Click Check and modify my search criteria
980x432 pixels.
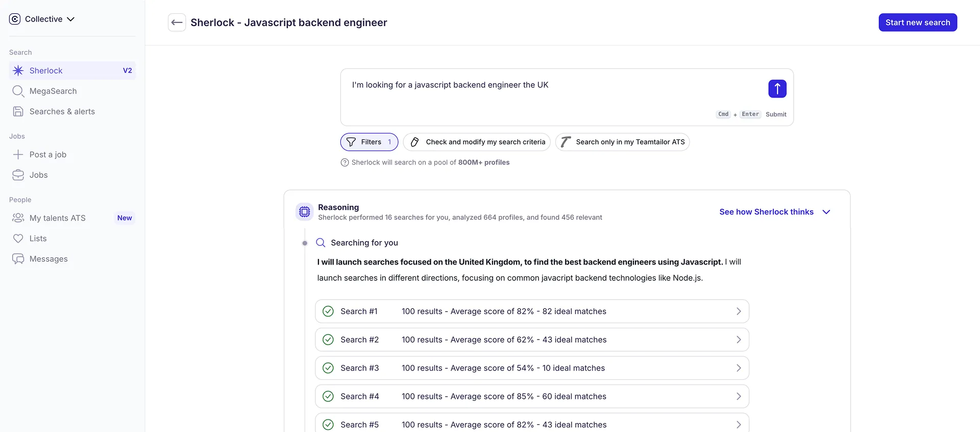pyautogui.click(x=477, y=142)
